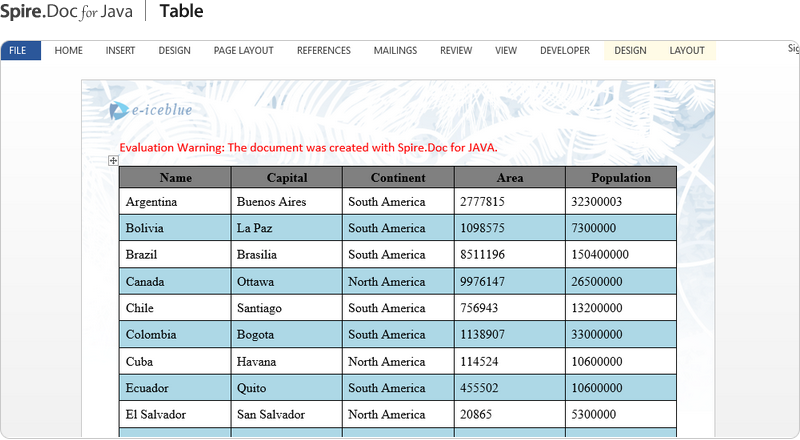Select the DESIGN tab beside INSERT
Viewport: 800px width, 440px height.
tap(174, 51)
